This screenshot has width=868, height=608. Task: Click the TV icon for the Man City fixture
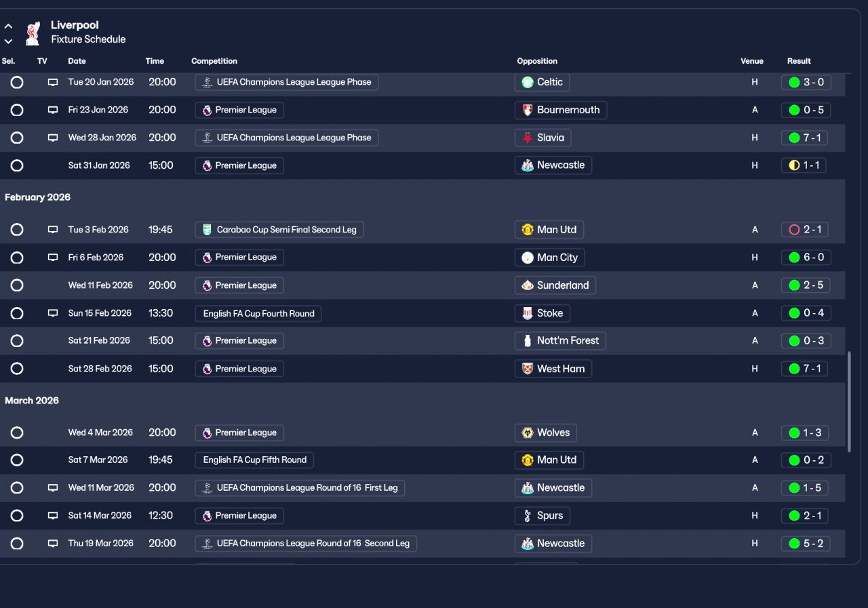pos(53,258)
